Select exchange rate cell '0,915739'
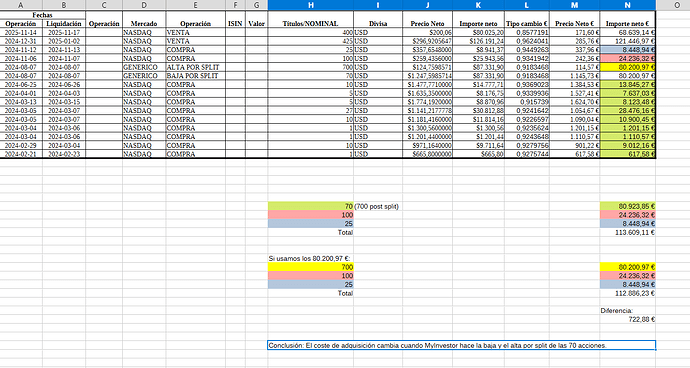This screenshot has height=368, width=690. click(527, 102)
